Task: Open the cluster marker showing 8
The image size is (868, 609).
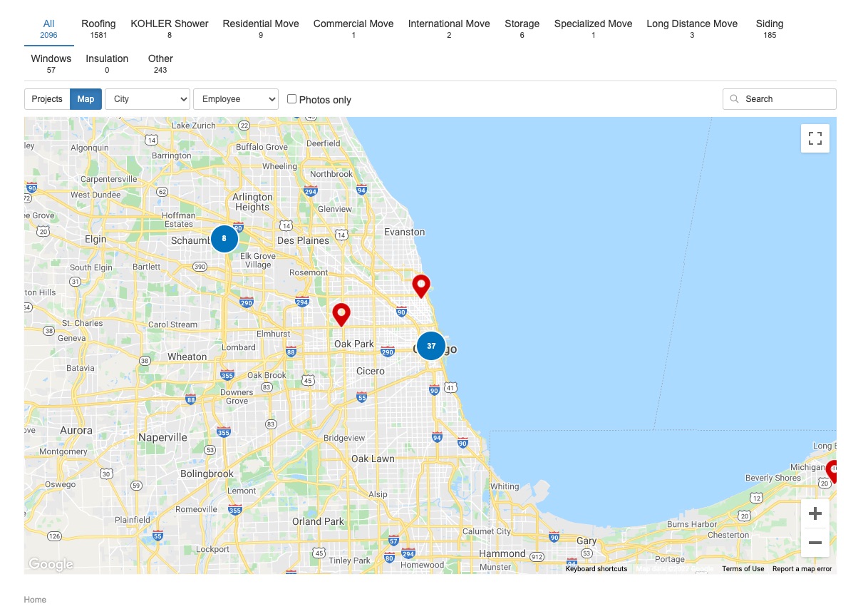Action: tap(224, 239)
